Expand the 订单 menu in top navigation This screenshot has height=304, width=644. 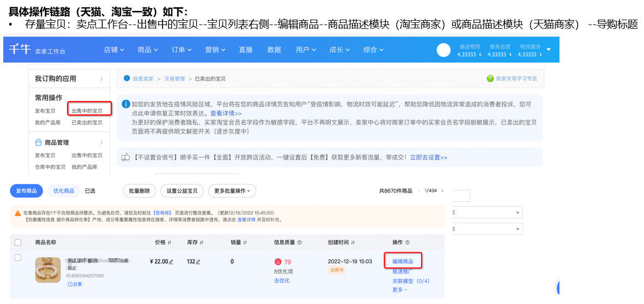point(182,50)
